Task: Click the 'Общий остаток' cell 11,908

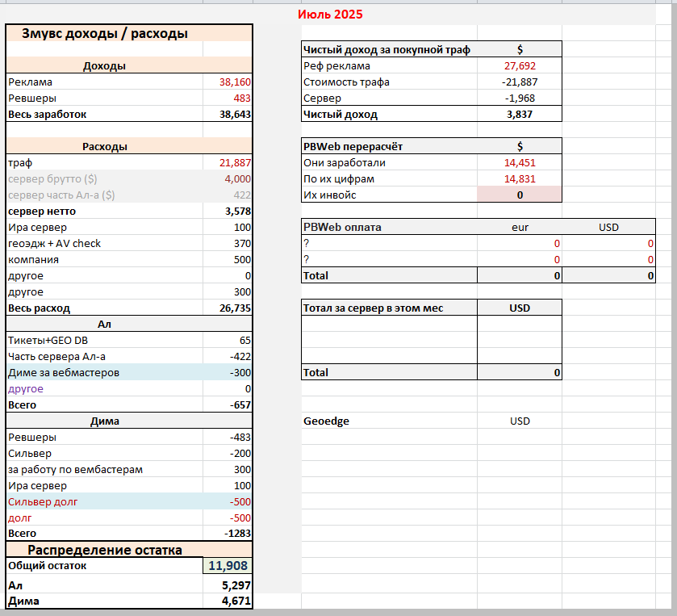Action: (x=228, y=565)
